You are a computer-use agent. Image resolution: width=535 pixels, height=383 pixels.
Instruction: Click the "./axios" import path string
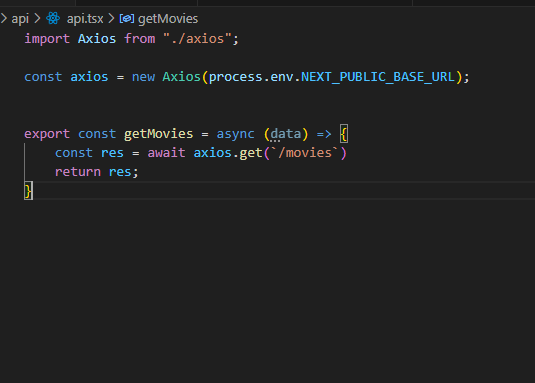[197, 39]
